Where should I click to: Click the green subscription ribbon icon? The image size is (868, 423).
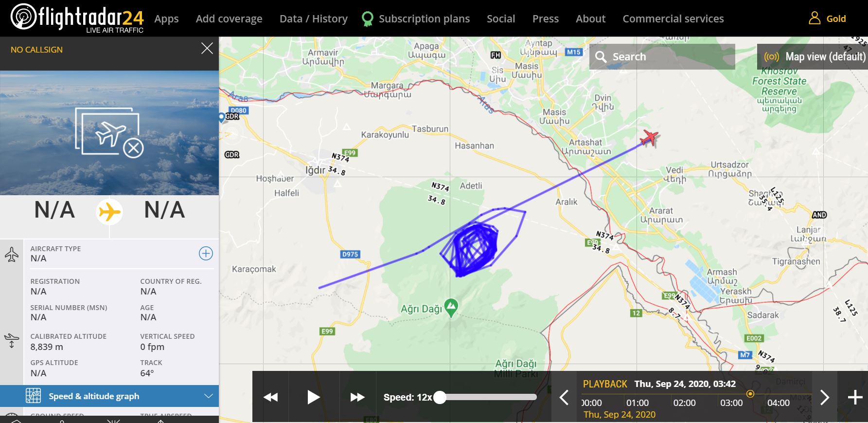368,19
